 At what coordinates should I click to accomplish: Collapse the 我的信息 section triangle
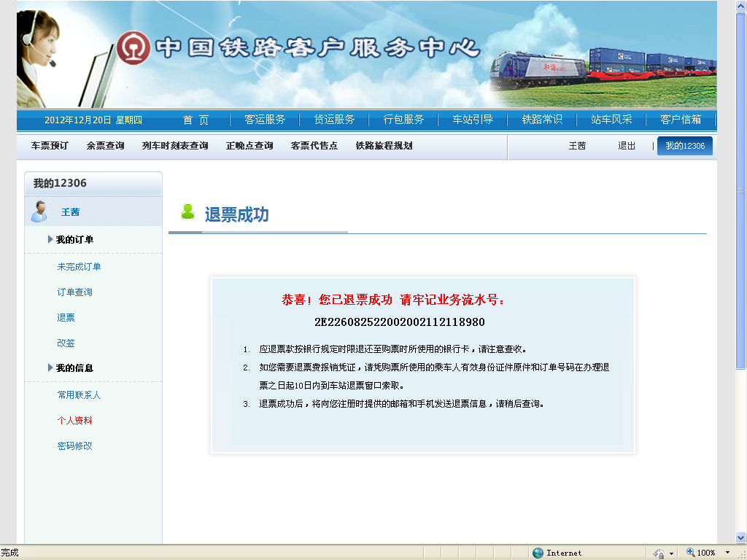point(50,367)
